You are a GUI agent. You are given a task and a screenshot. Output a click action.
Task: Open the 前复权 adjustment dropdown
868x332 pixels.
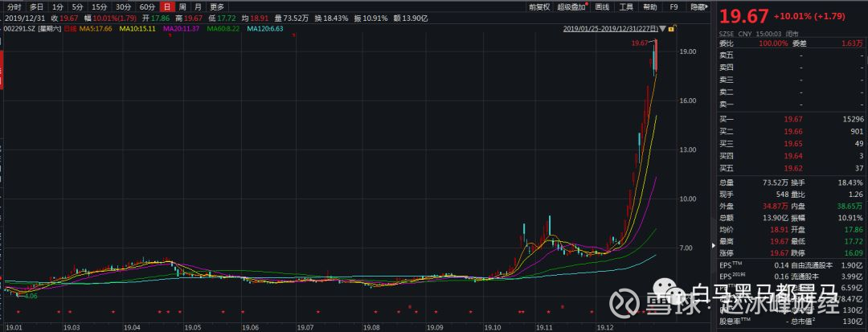(x=539, y=7)
